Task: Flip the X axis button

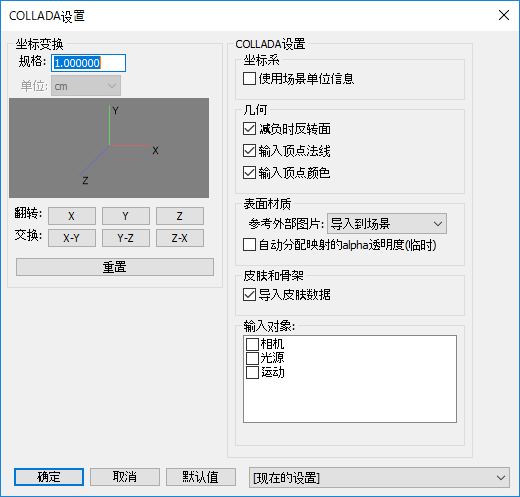Action: (x=72, y=216)
